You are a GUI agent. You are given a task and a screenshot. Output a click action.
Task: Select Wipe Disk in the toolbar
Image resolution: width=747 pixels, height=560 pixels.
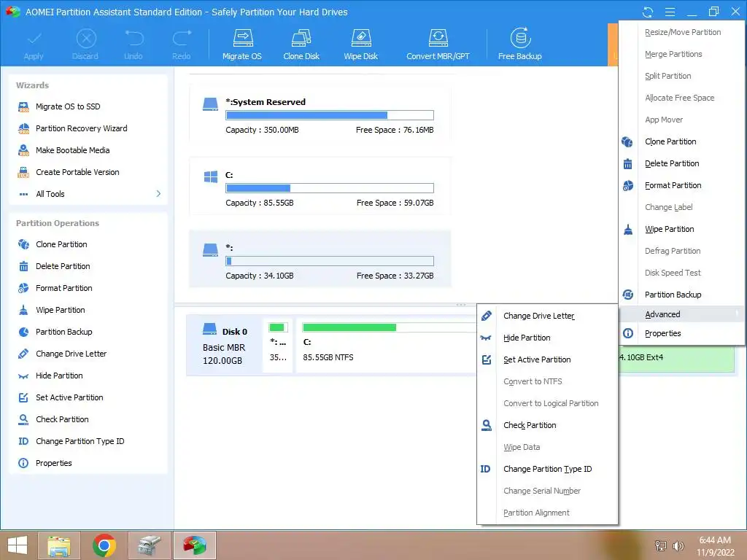point(360,44)
